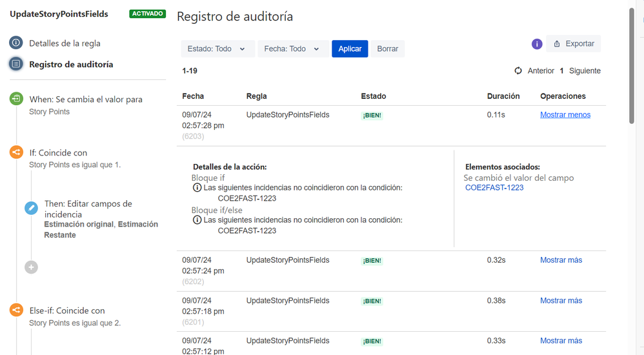Click the 1-19 results count
The image size is (644, 355).
point(190,70)
